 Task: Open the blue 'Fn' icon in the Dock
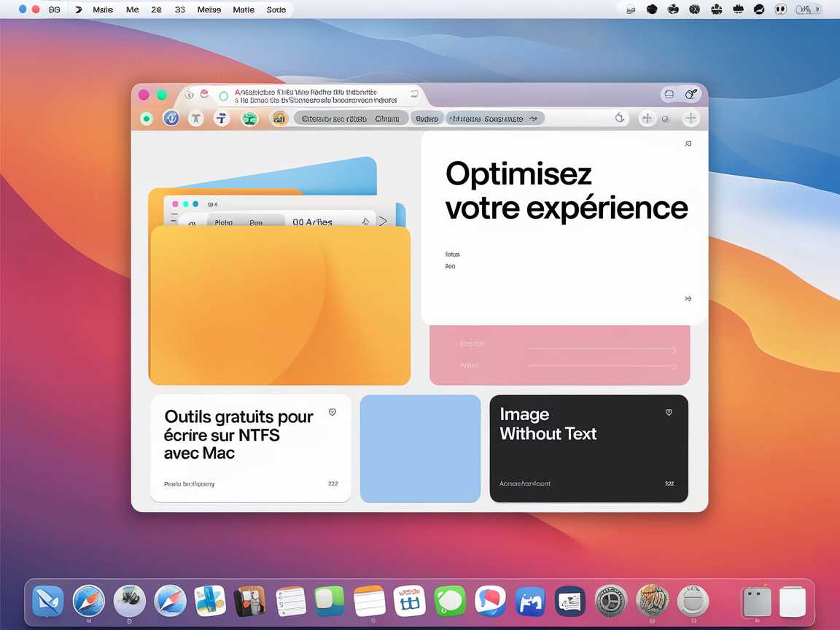coord(530,601)
